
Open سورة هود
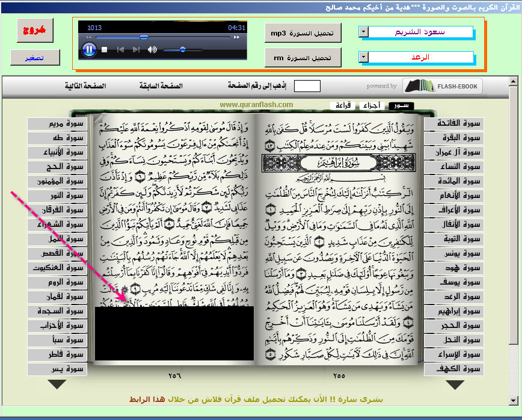(x=454, y=268)
